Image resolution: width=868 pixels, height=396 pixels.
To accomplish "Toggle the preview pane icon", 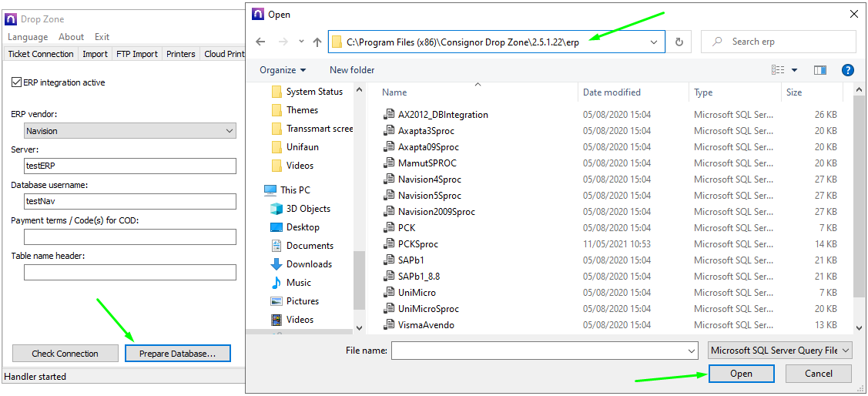I will [x=819, y=70].
